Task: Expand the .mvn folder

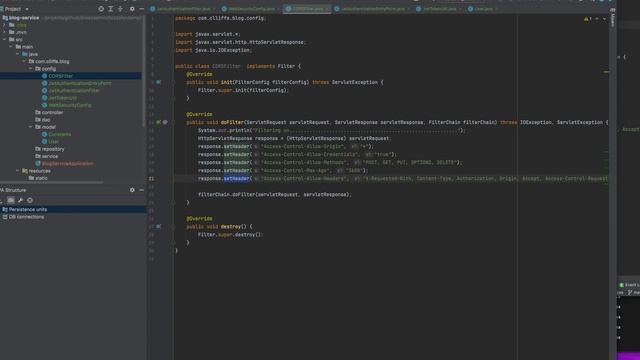Action: click(x=4, y=32)
